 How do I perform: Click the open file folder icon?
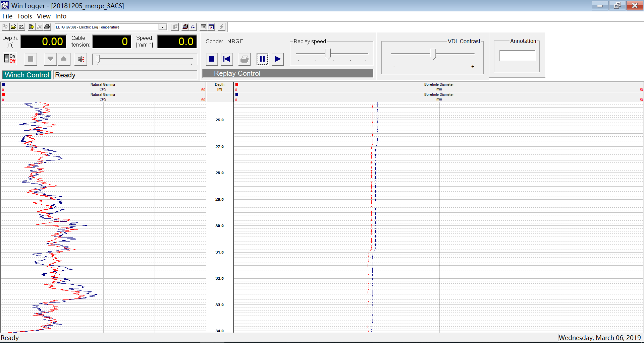click(x=13, y=27)
